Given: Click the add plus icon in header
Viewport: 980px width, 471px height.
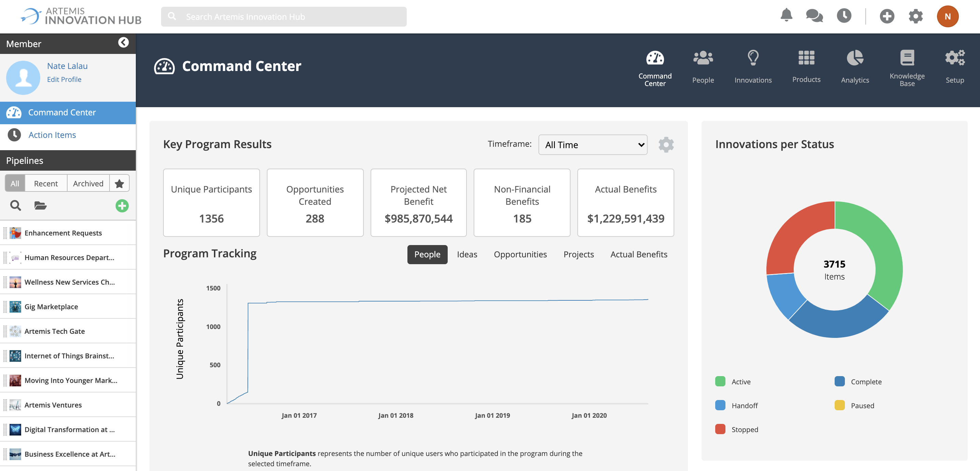Looking at the screenshot, I should point(887,16).
